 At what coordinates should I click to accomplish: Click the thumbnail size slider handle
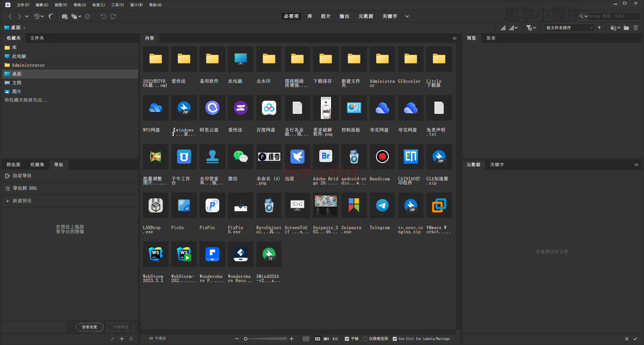246,339
